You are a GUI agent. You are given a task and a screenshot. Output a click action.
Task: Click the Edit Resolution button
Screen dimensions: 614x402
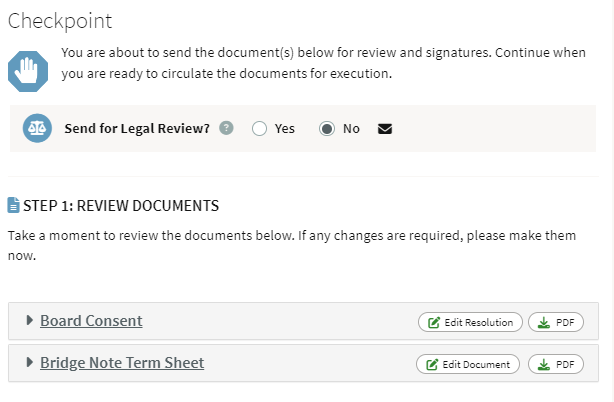[x=470, y=322]
